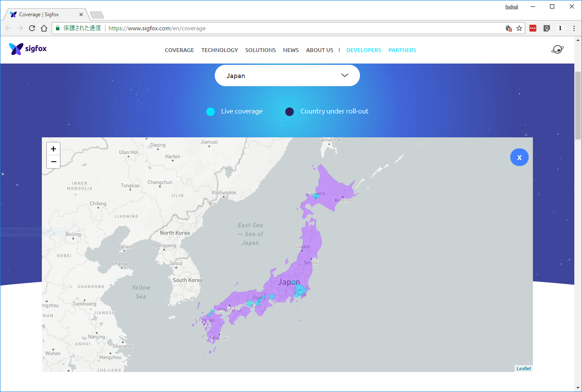
Task: Click 'South Korea' country label
Action: (187, 280)
